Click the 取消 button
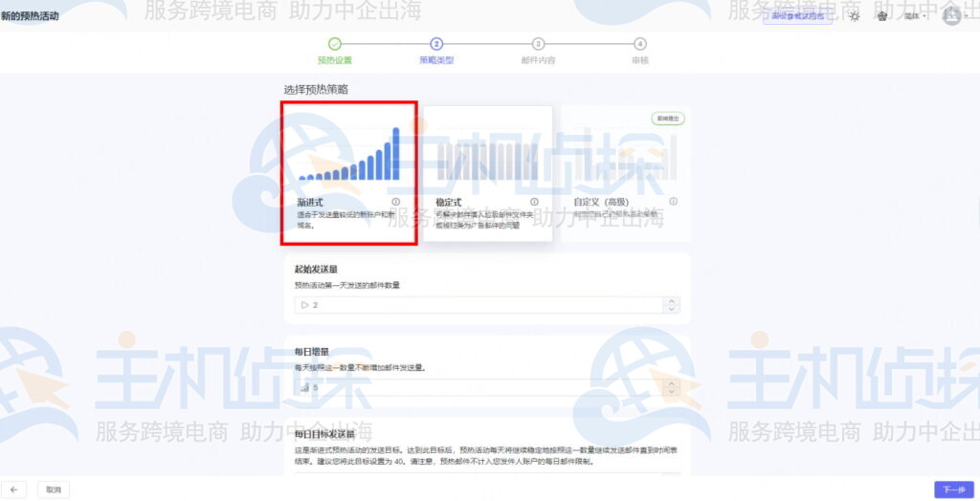The height and width of the screenshot is (501, 980). (54, 490)
